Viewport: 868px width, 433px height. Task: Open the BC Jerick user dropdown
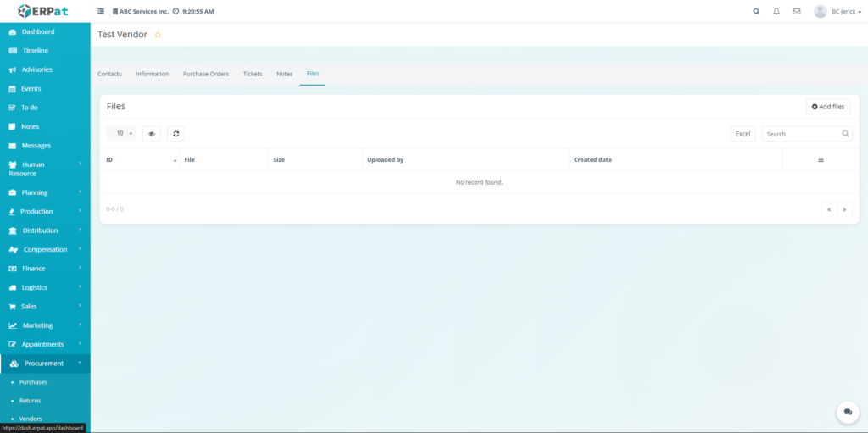836,12
